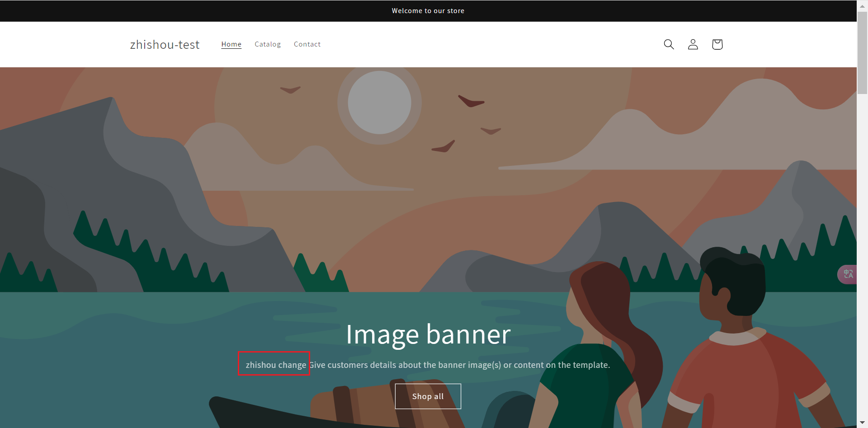The height and width of the screenshot is (428, 868).
Task: Click the Shop all button
Action: coord(428,396)
